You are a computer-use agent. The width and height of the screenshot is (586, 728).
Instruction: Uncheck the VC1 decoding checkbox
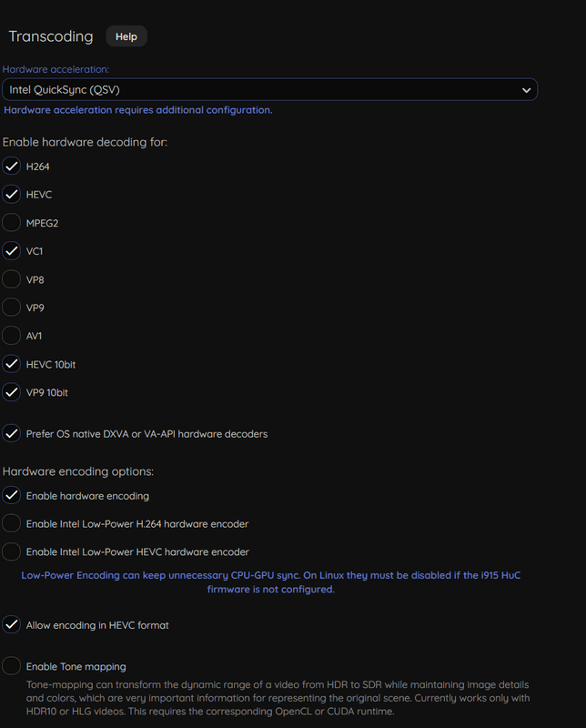(x=12, y=251)
